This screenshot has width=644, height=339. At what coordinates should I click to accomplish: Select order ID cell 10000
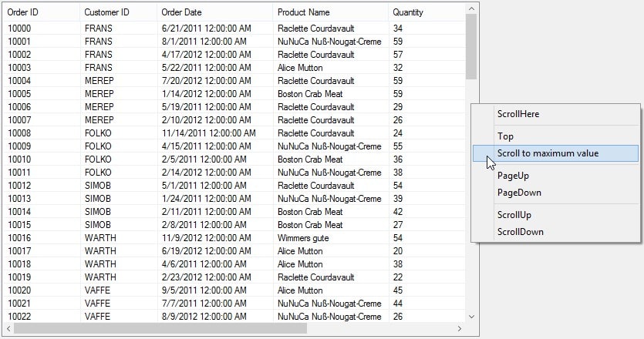pyautogui.click(x=42, y=29)
